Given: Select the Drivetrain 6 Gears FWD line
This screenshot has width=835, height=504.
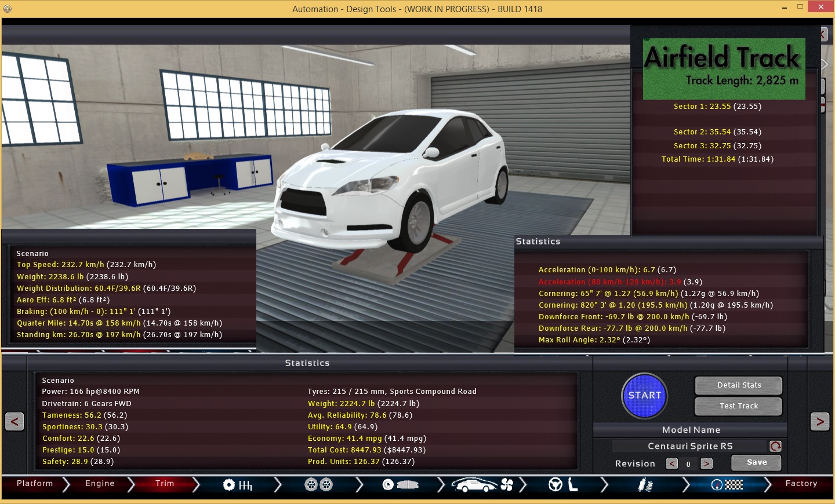Looking at the screenshot, I should [x=87, y=404].
